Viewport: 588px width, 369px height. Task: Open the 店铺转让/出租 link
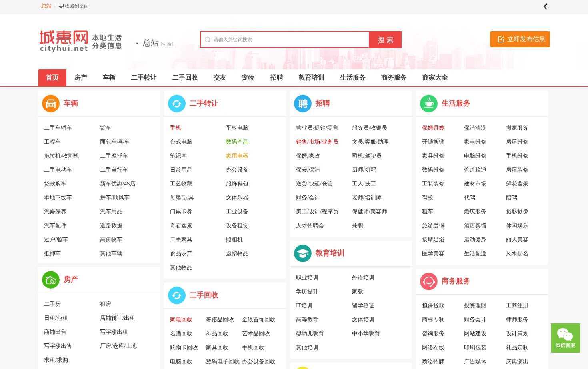[x=118, y=318]
